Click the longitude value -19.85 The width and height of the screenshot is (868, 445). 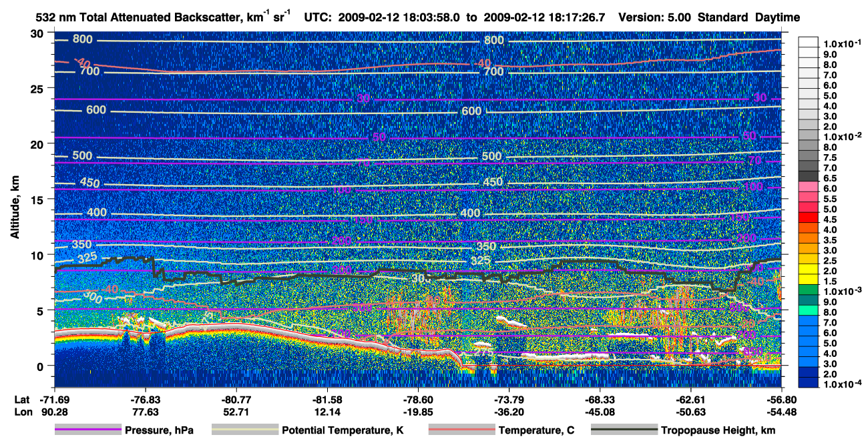click(419, 412)
